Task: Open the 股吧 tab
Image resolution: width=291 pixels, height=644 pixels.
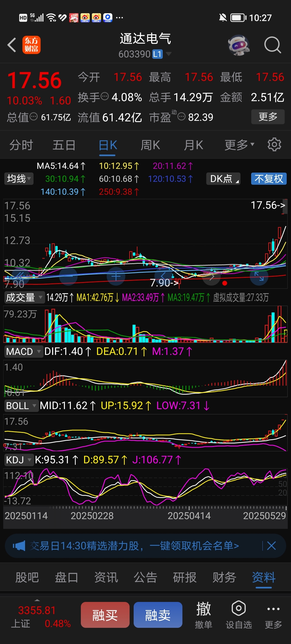Action: (x=27, y=577)
